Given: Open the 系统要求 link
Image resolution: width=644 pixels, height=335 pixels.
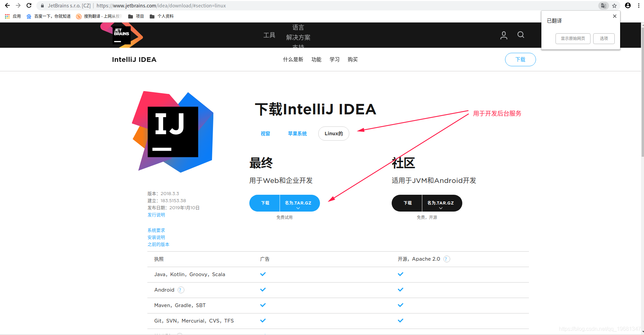Looking at the screenshot, I should coord(156,230).
